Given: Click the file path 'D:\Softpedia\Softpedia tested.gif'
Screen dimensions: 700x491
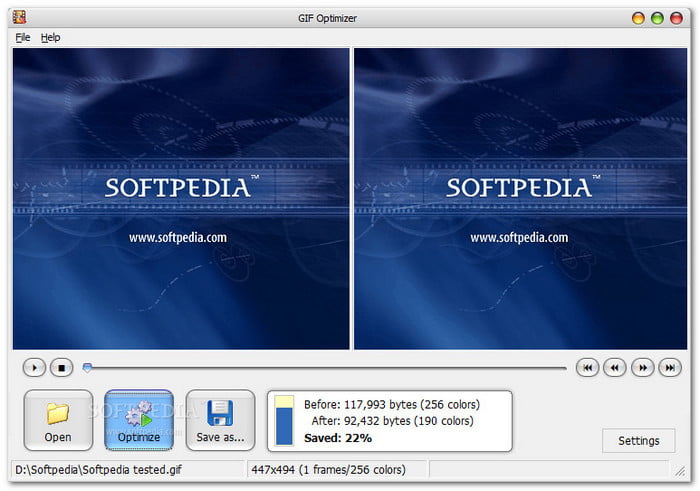Looking at the screenshot, I should pos(98,470).
